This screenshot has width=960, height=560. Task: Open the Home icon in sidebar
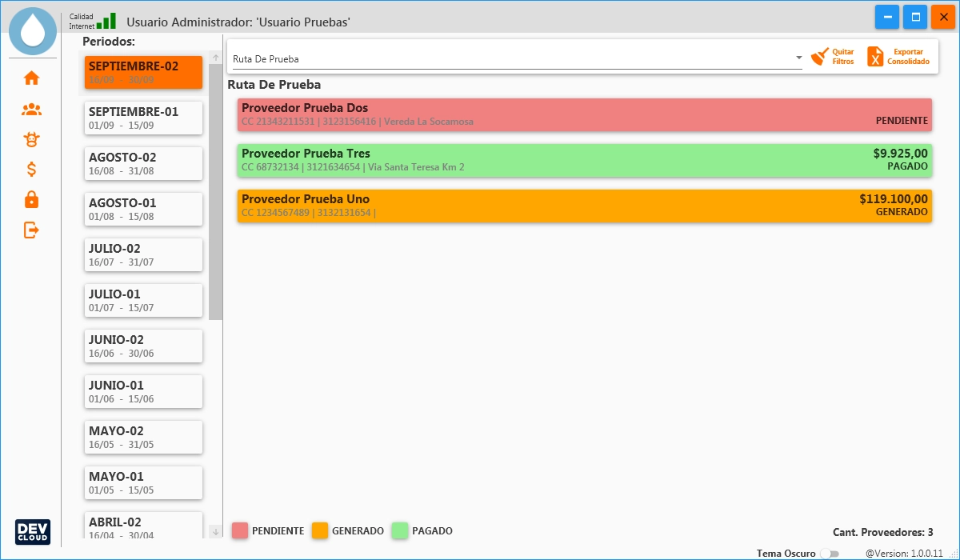[31, 78]
